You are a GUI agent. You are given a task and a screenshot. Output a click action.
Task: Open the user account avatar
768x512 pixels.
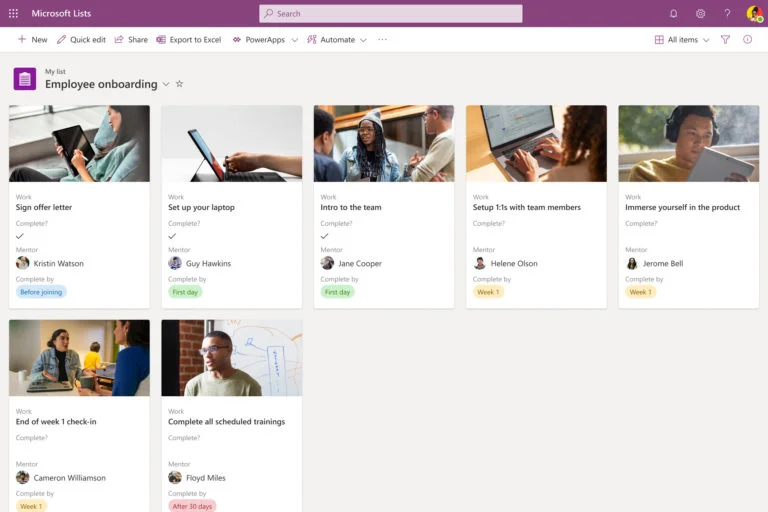pyautogui.click(x=754, y=14)
